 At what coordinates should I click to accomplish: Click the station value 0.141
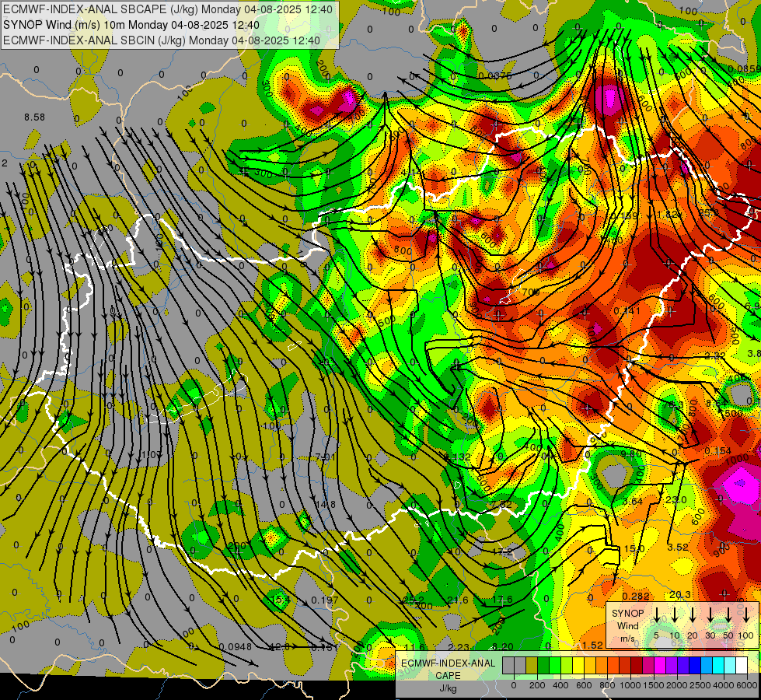coord(627,311)
